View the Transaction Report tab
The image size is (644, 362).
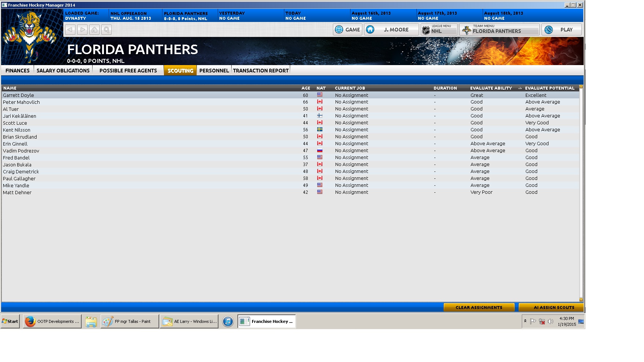click(261, 71)
